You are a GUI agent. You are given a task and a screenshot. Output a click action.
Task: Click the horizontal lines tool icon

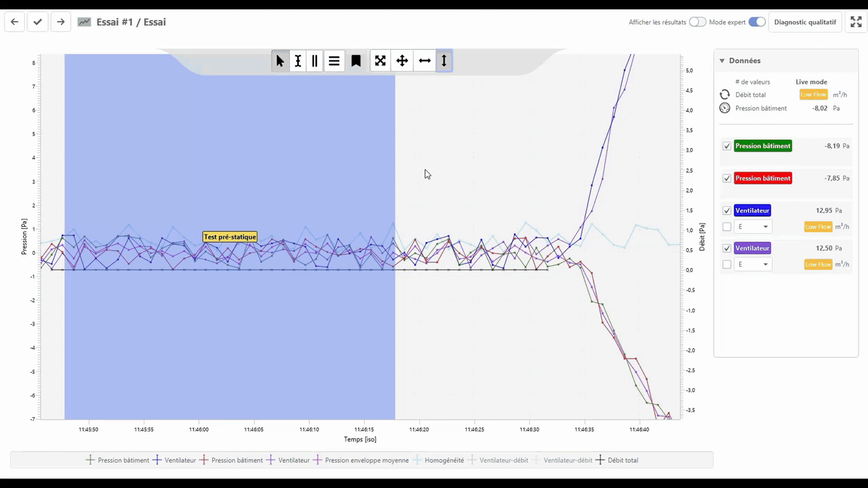pos(334,61)
